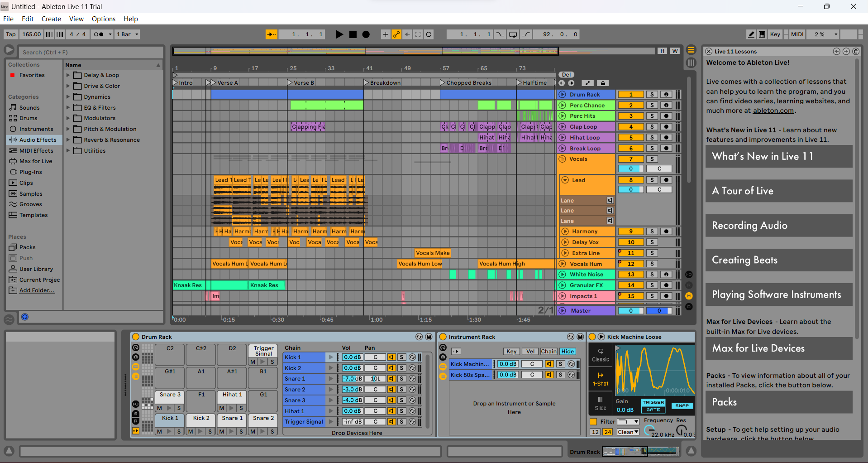
Task: Close the Live 11 Lessons help view
Action: (709, 51)
